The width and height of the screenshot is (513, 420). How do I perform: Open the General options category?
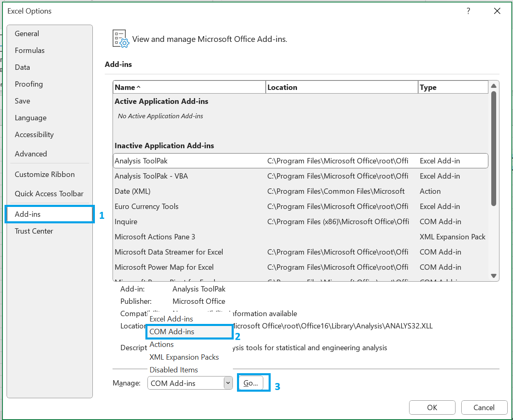click(50, 34)
